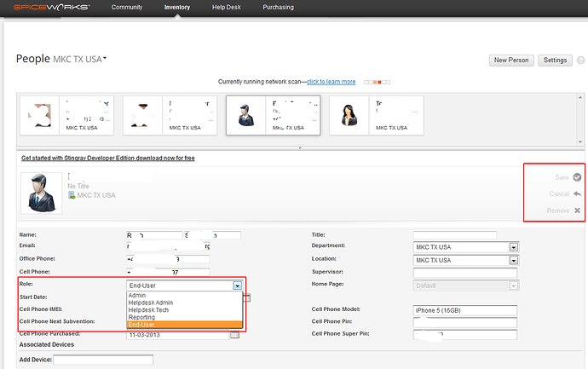Viewport: 588px width, 369px height.
Task: Select highlighted End-User role option
Action: pos(185,325)
